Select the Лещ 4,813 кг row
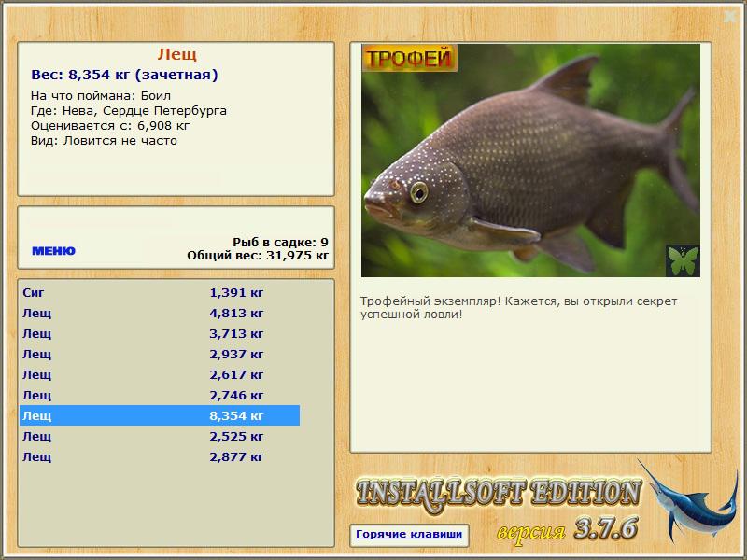The image size is (747, 560). point(160,313)
